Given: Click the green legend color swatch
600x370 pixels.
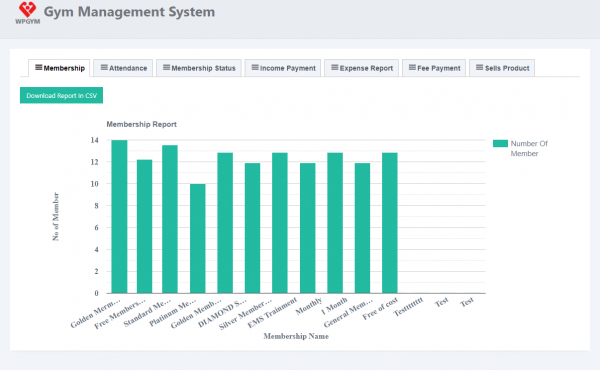Looking at the screenshot, I should [500, 143].
